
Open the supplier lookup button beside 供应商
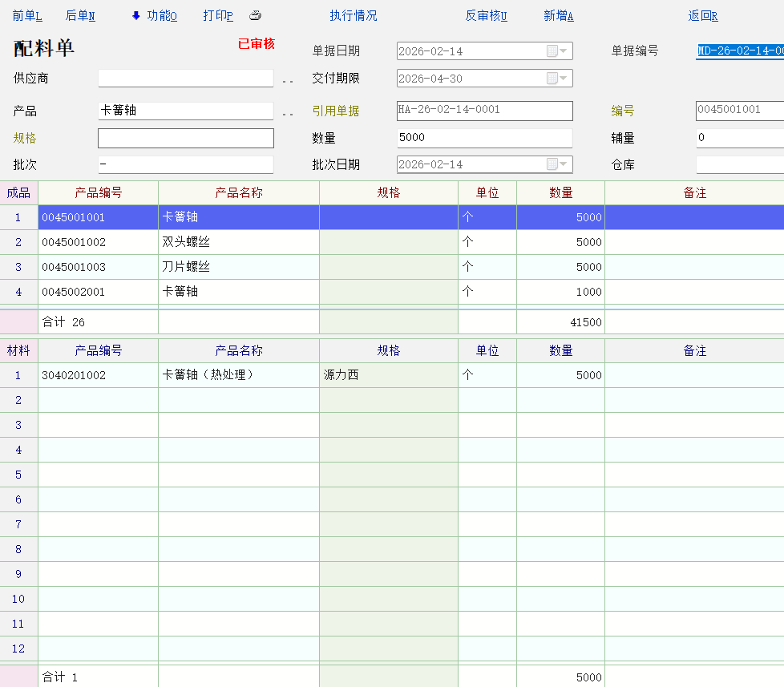click(288, 79)
